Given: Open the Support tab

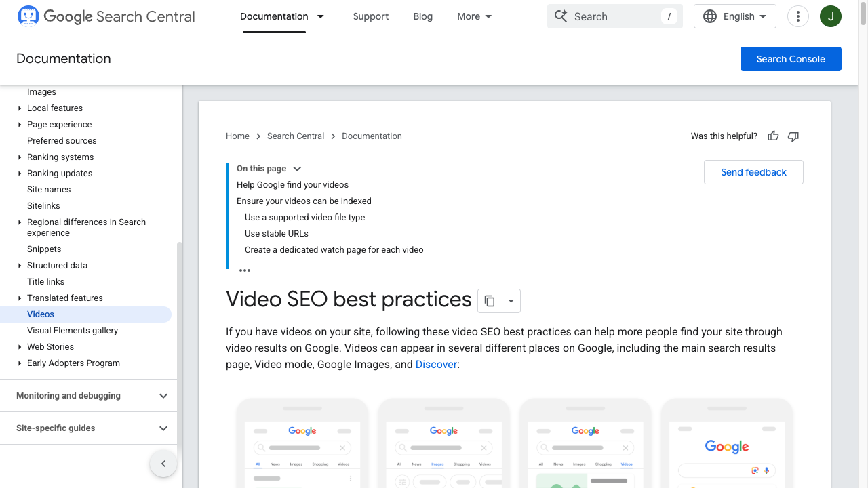Looking at the screenshot, I should (x=371, y=16).
